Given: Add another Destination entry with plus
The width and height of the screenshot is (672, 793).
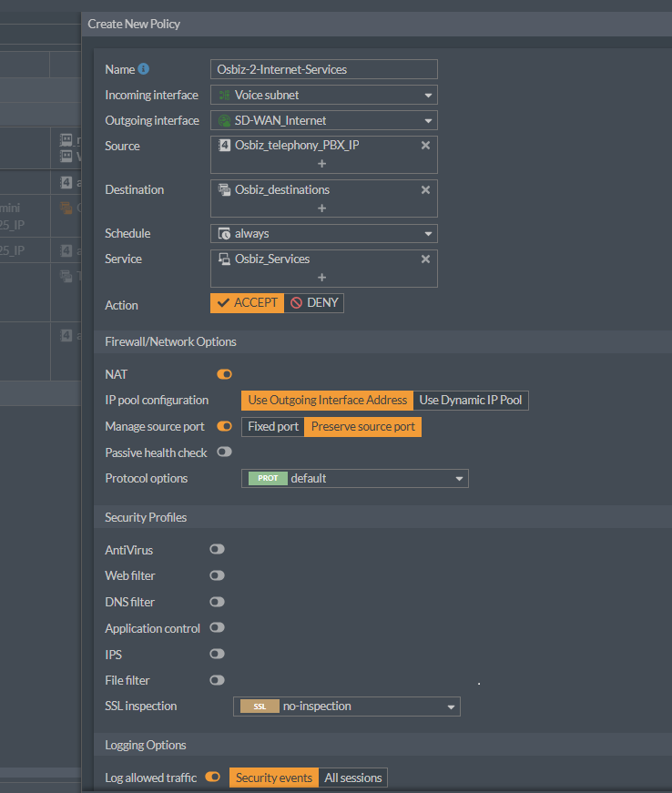Looking at the screenshot, I should (321, 208).
